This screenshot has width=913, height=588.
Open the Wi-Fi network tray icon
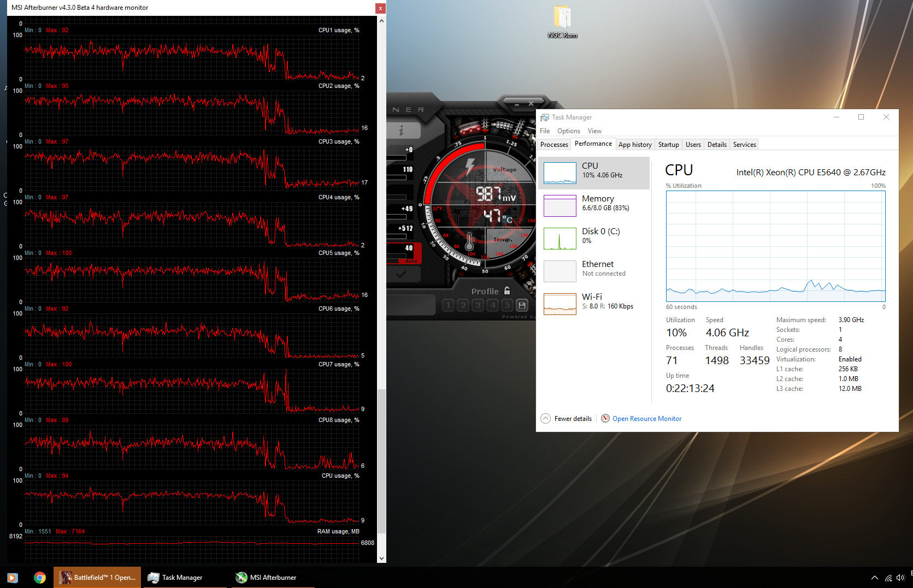[x=888, y=578]
